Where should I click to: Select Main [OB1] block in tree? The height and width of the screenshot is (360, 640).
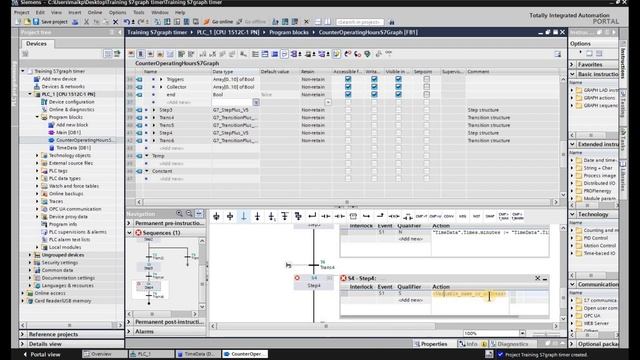68,133
